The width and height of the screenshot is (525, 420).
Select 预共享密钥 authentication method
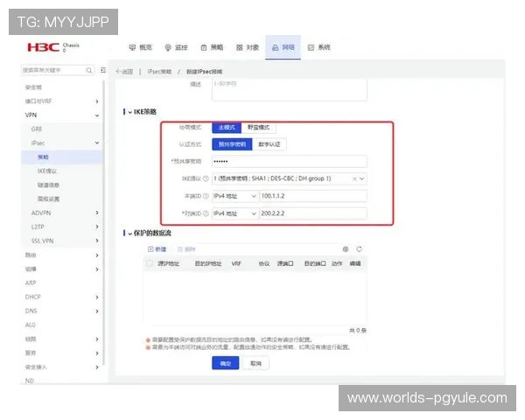tap(232, 144)
